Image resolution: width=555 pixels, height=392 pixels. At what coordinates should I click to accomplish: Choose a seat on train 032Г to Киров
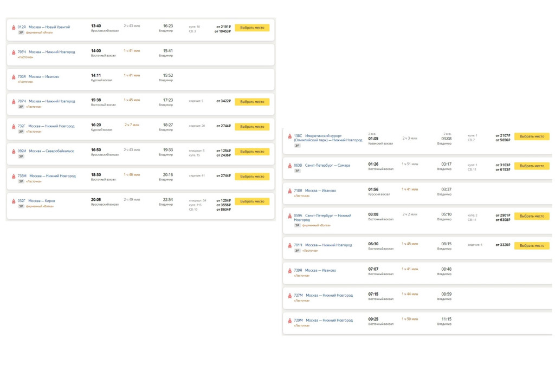coord(251,201)
